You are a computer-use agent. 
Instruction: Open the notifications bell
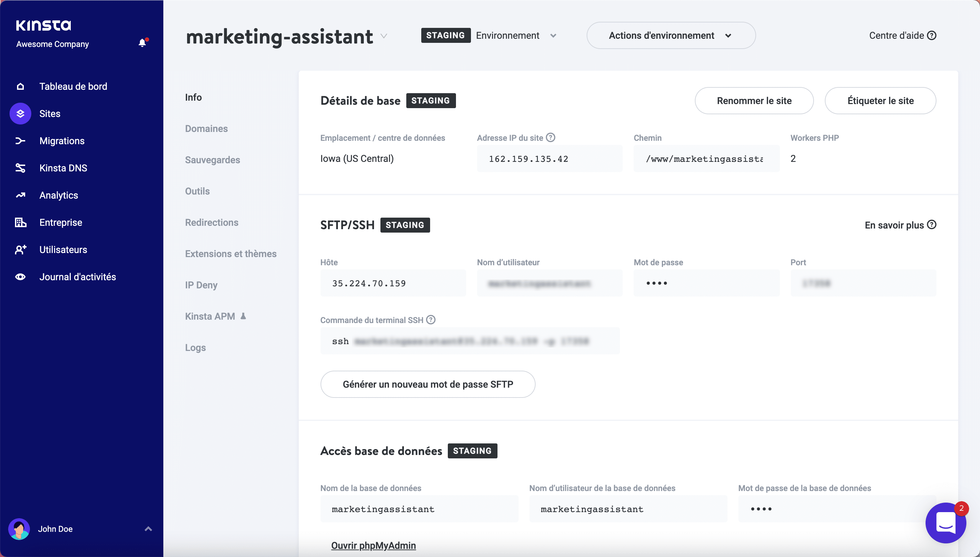tap(142, 43)
